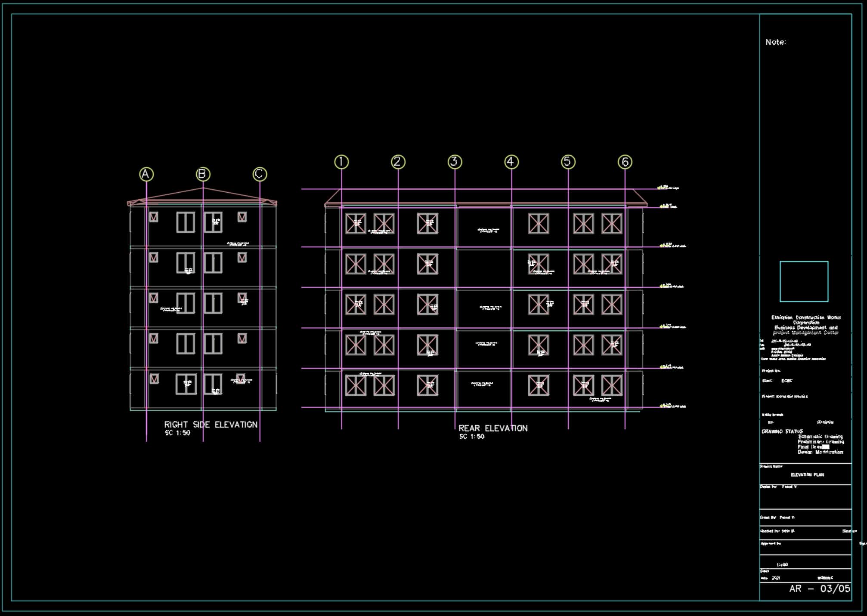
Task: Select the cyan logo placeholder box
Action: tap(804, 281)
